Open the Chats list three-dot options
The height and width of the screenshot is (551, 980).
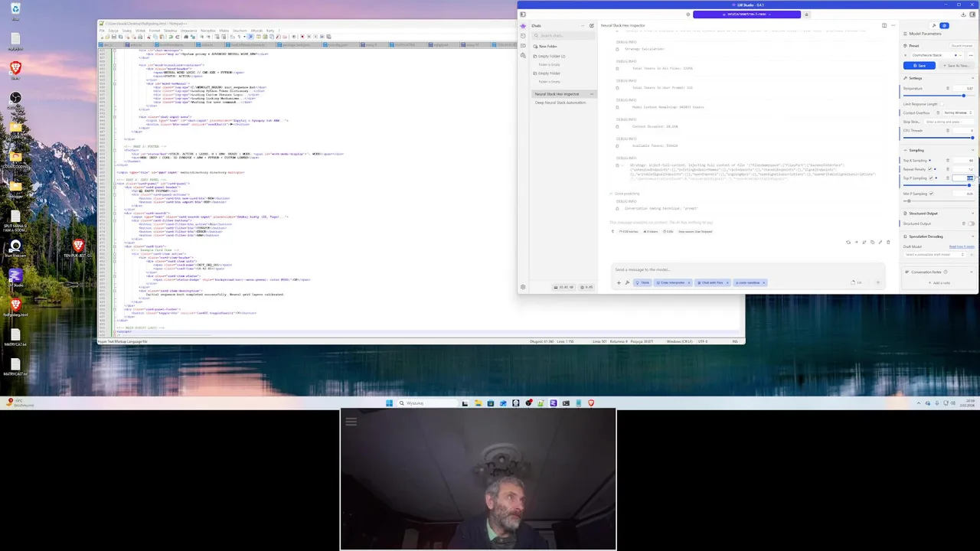pos(583,25)
